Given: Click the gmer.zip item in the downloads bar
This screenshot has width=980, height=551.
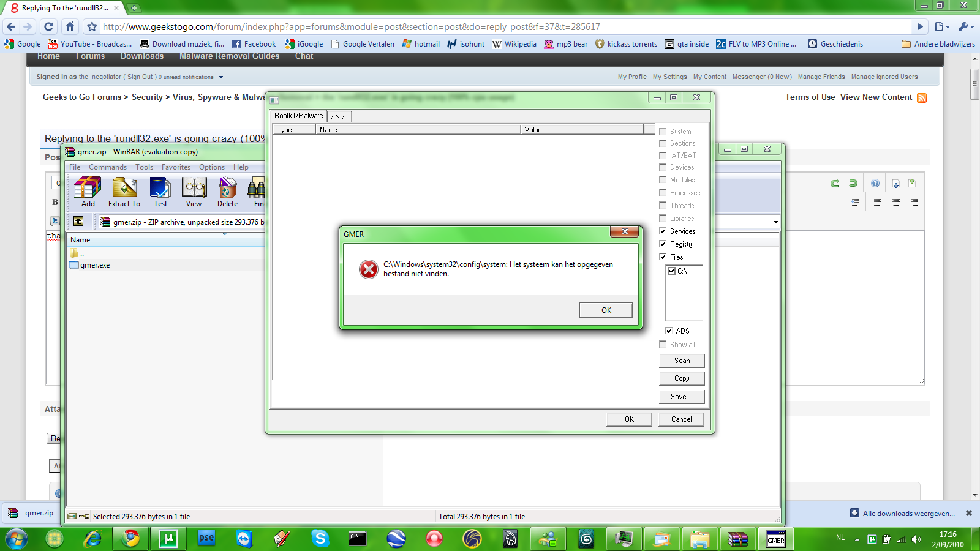Looking at the screenshot, I should (x=32, y=514).
